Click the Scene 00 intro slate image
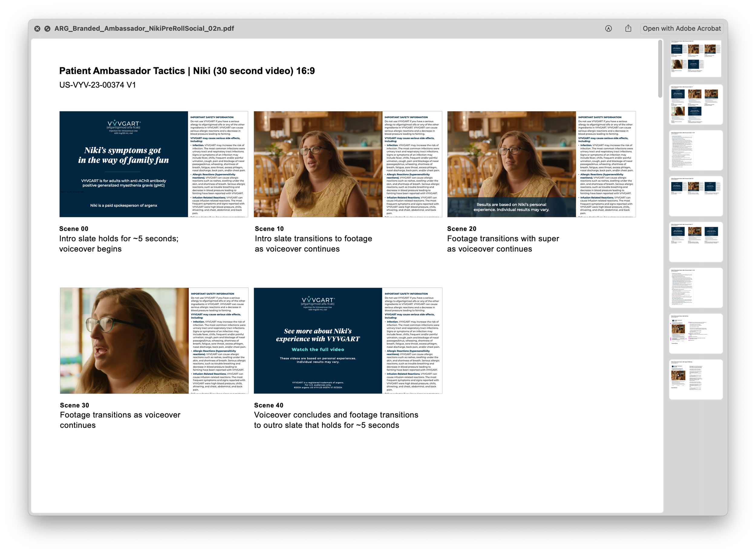 tap(124, 164)
